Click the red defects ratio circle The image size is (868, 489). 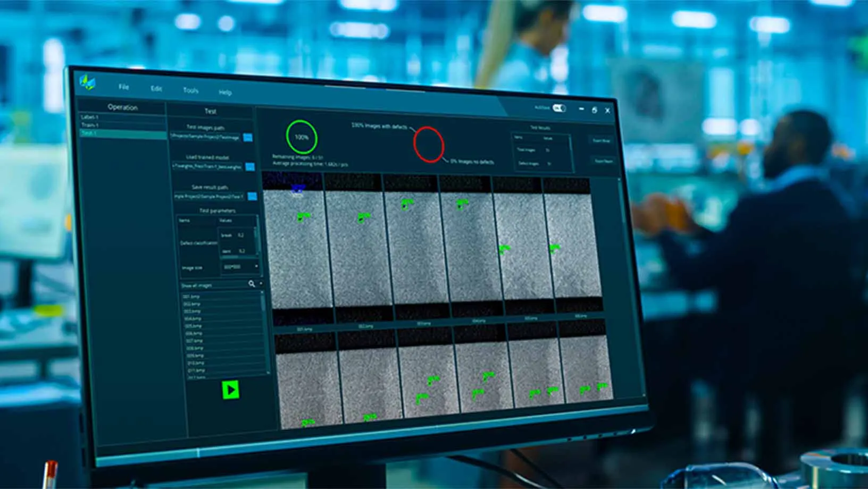(429, 145)
